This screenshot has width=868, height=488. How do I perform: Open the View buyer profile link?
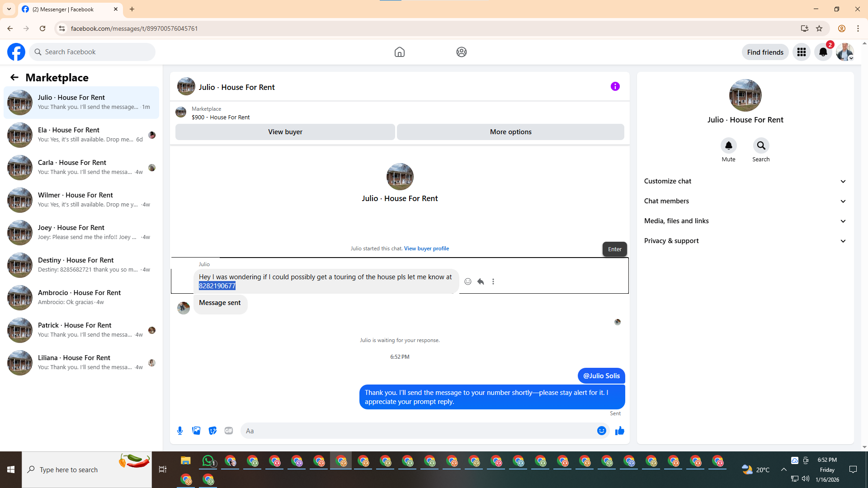pos(426,249)
